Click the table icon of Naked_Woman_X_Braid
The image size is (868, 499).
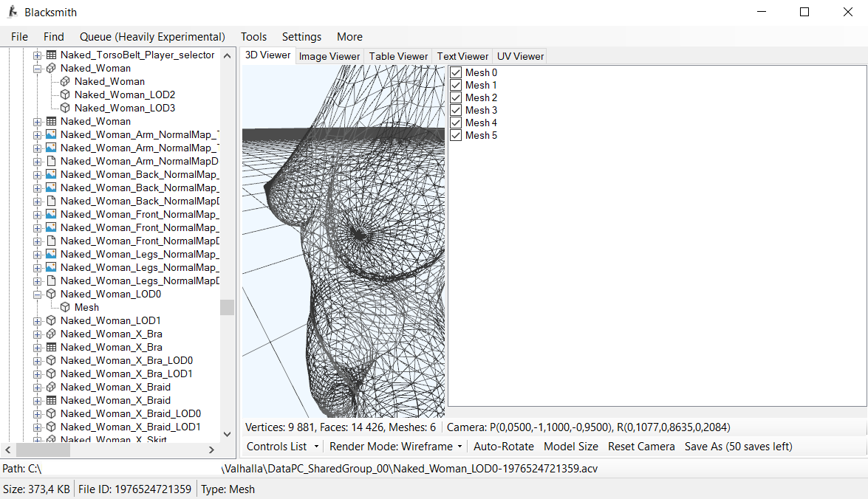(x=51, y=400)
